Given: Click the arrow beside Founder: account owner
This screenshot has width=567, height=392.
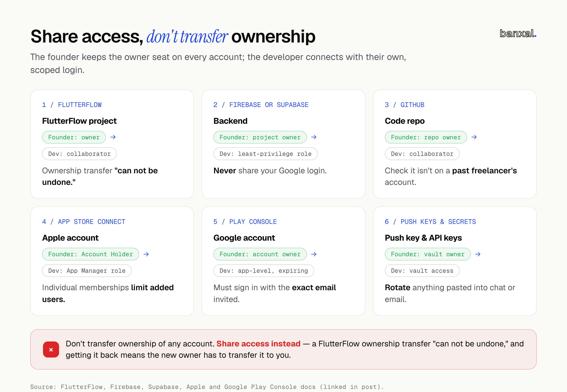Looking at the screenshot, I should tap(314, 254).
